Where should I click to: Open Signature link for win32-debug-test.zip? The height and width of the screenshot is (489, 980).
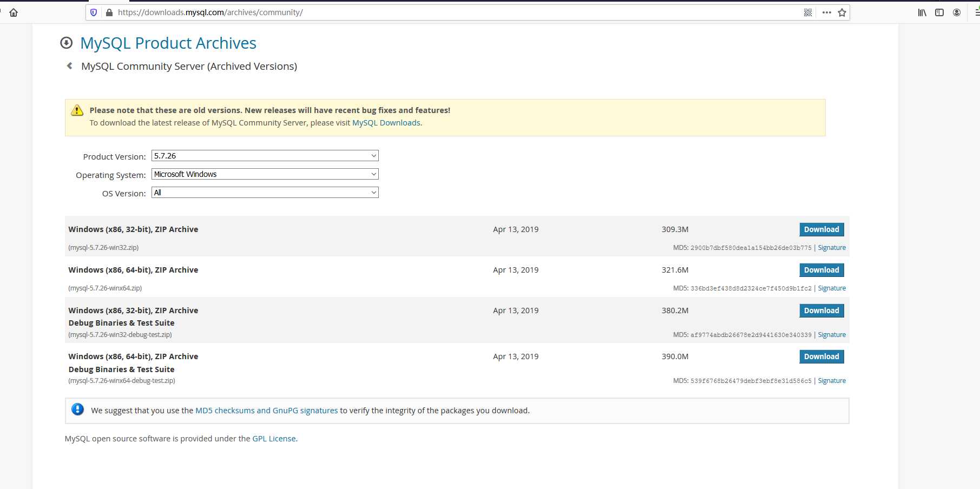(x=832, y=335)
